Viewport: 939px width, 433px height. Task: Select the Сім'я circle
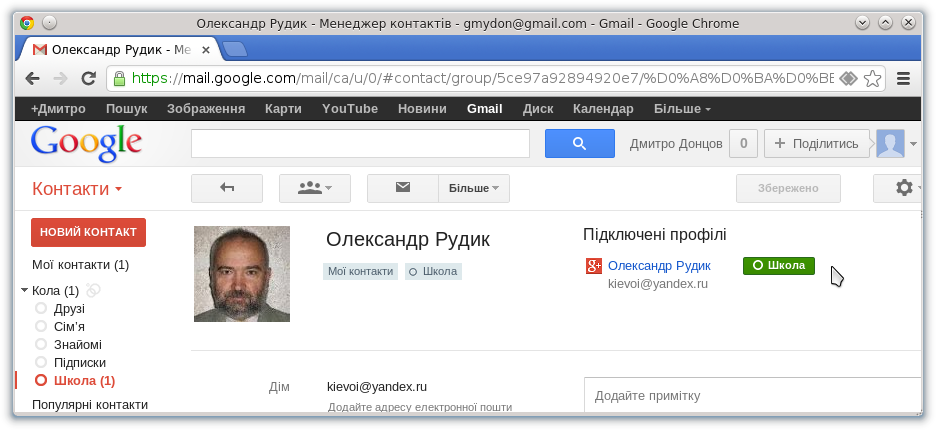click(69, 327)
